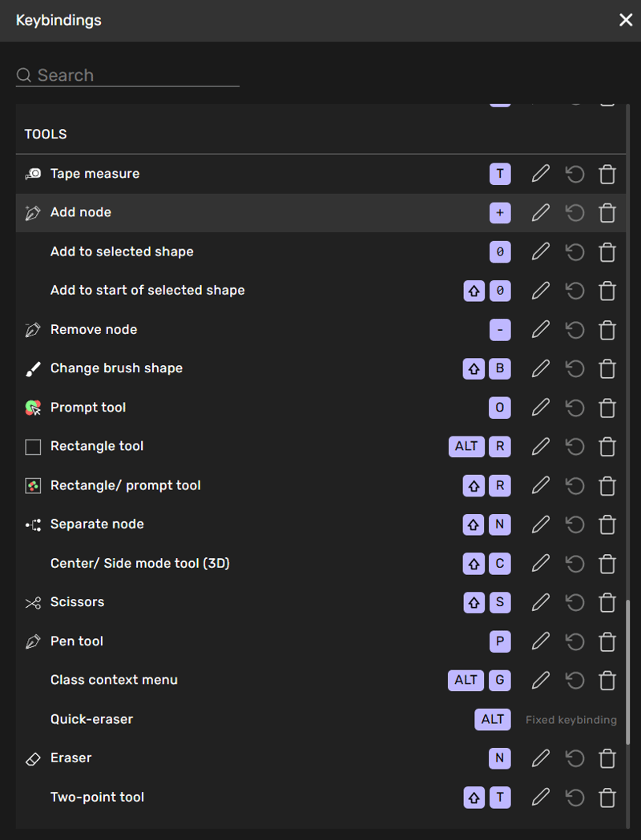Edit the Add to selected shape shortcut
Viewport: 641px width, 840px height.
(541, 252)
